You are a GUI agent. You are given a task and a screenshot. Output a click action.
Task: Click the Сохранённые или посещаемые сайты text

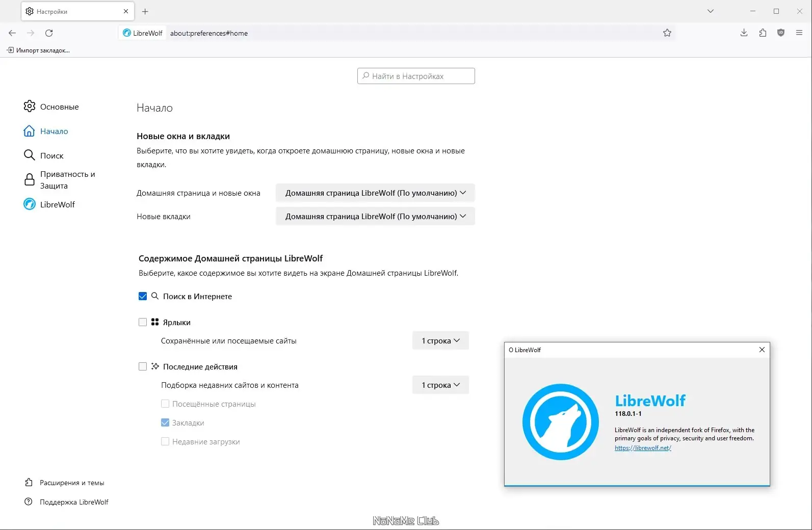[229, 341]
